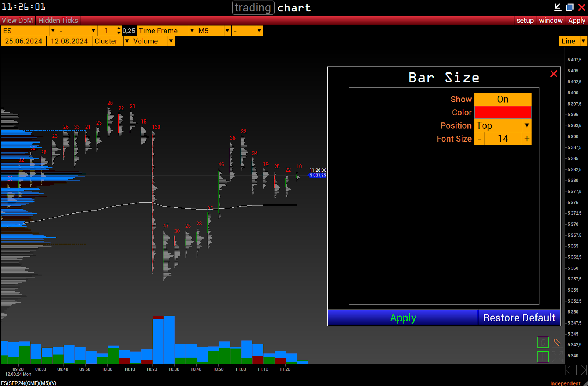This screenshot has width=588, height=386.
Task: Close the Bar Size dialog
Action: 553,74
